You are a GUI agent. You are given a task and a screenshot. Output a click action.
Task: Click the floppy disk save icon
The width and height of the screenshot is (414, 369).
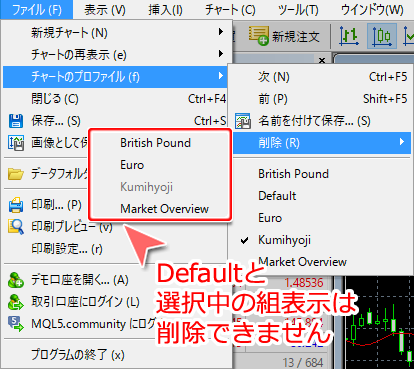[x=16, y=121]
